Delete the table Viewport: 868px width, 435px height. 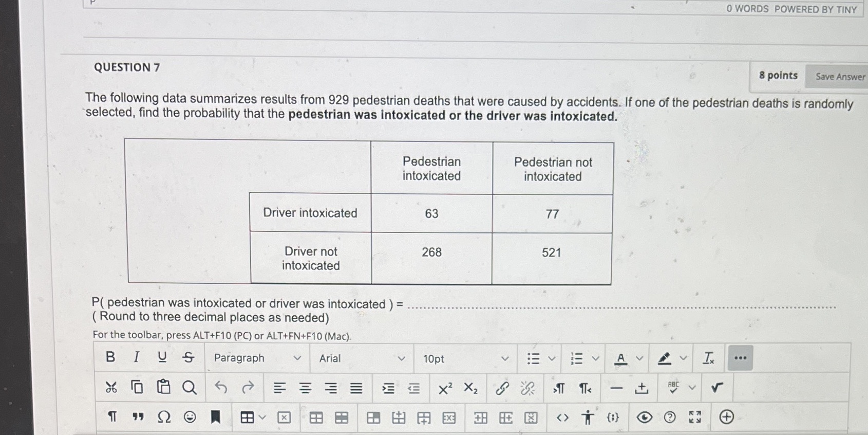(x=284, y=418)
